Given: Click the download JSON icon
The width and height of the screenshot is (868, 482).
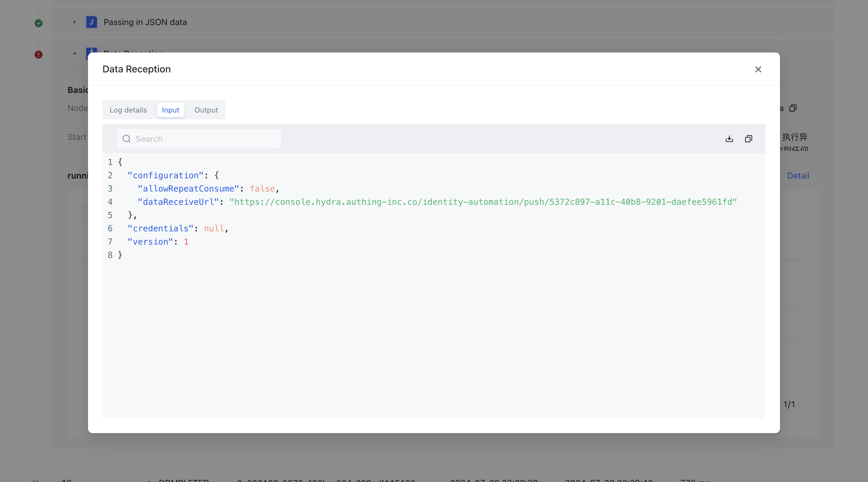Looking at the screenshot, I should coord(729,139).
